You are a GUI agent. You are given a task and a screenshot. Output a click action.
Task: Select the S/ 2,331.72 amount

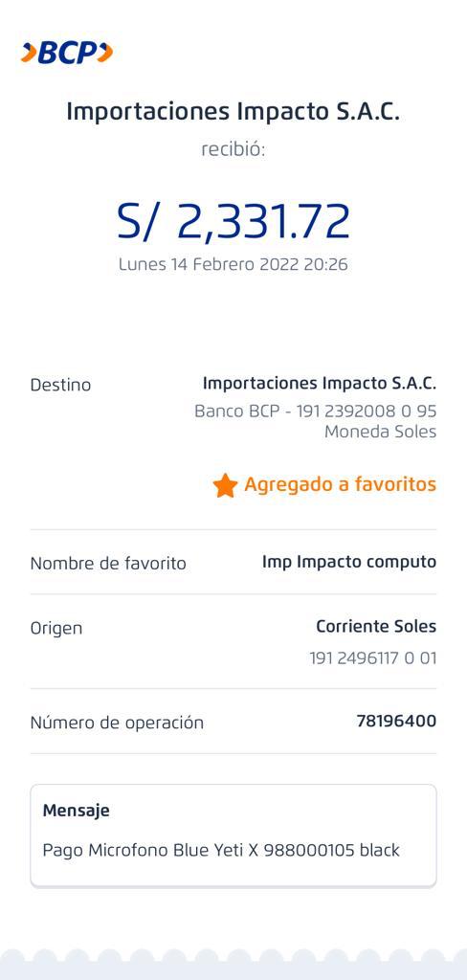click(x=233, y=222)
